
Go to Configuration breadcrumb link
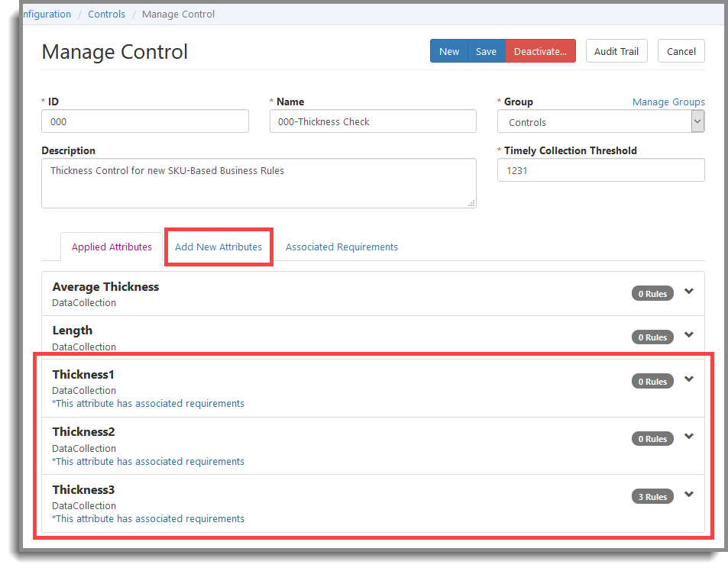pyautogui.click(x=47, y=15)
